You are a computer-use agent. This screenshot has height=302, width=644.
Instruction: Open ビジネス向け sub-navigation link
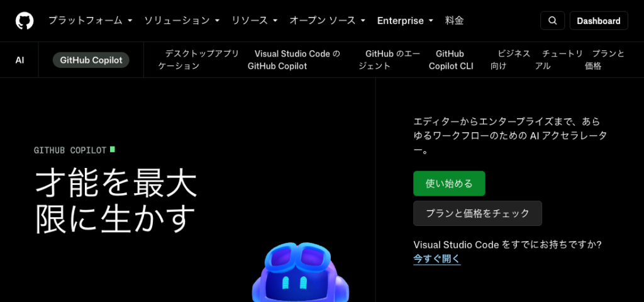tap(511, 60)
